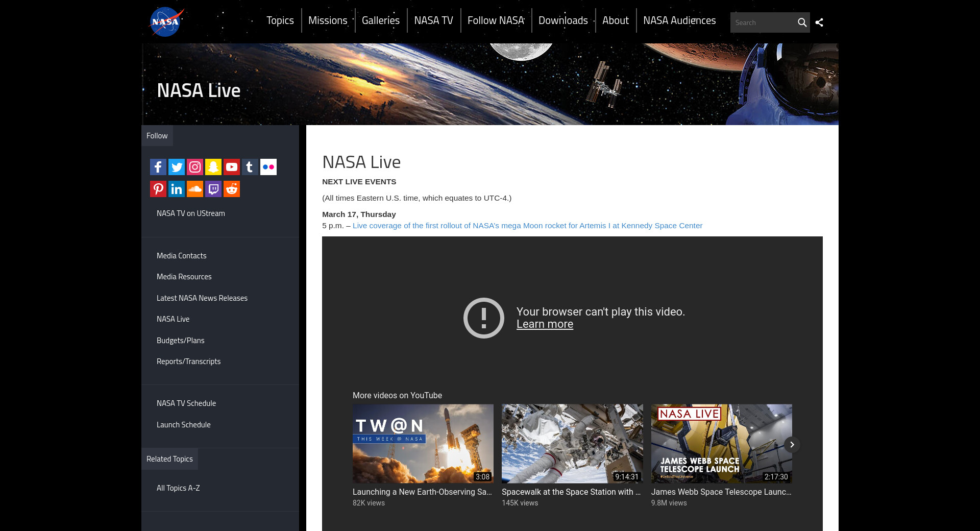Click the share icon beside search
980x531 pixels.
point(819,22)
